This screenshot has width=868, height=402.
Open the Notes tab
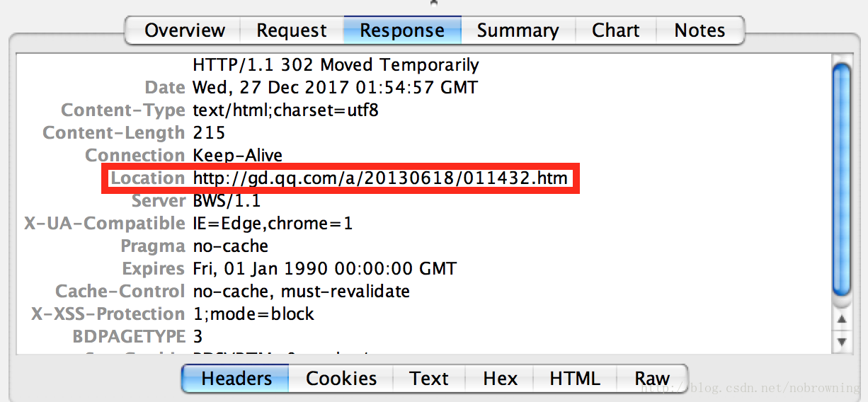click(x=699, y=30)
